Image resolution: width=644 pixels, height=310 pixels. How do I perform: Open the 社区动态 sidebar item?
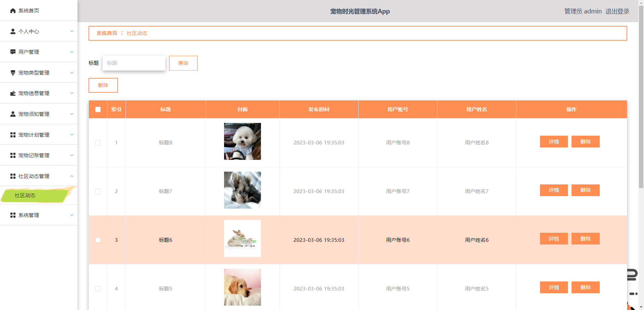[x=25, y=195]
